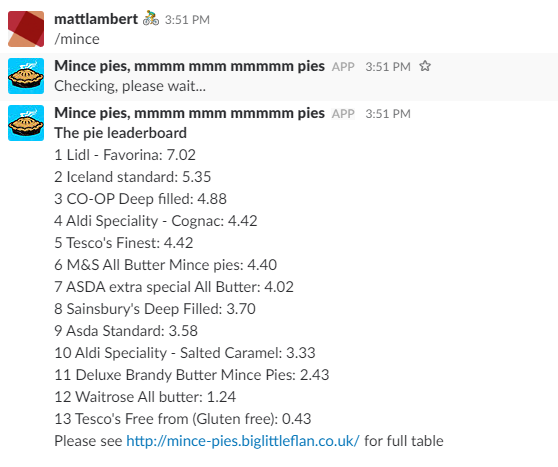Click pie avatar beside the leaderboard message
558x467 pixels.
[x=26, y=123]
